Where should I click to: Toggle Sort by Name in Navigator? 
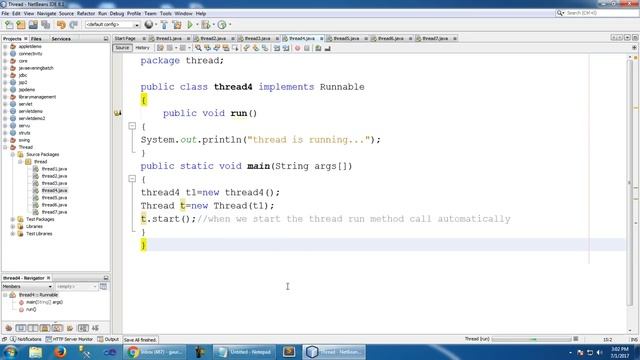(x=83, y=328)
